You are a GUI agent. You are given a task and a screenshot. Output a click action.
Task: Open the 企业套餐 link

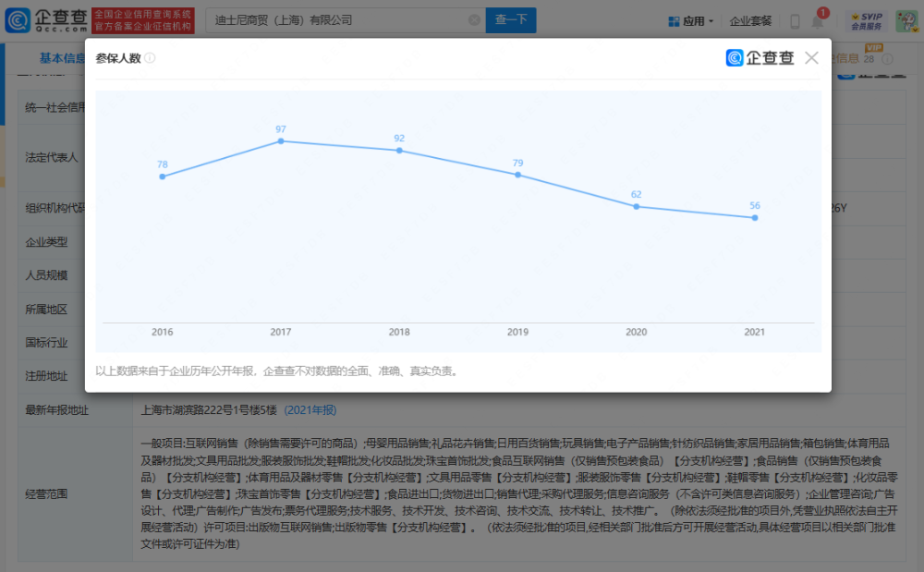point(750,21)
